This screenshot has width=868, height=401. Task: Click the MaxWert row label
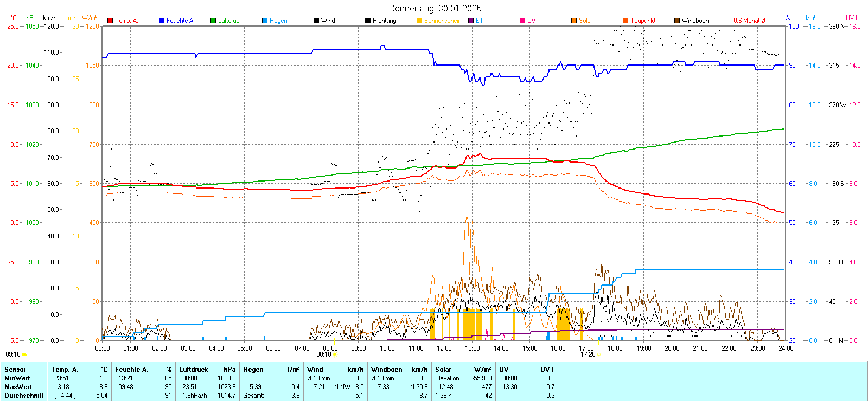[x=18, y=387]
